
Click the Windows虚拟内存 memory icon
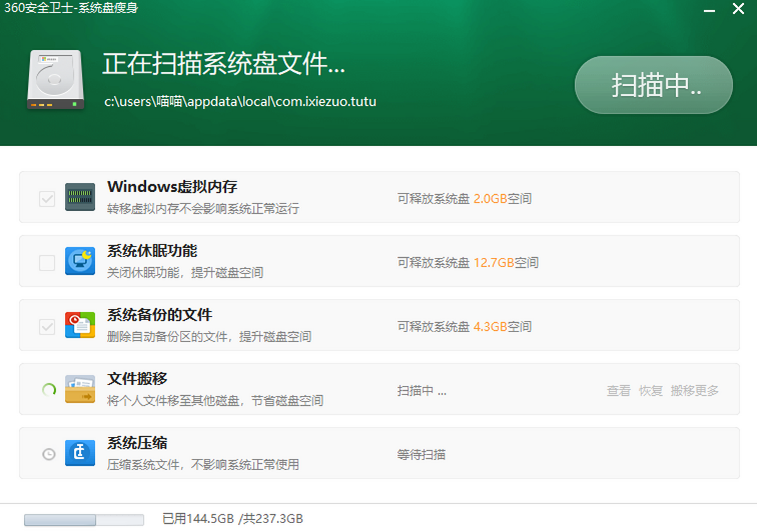click(x=80, y=197)
